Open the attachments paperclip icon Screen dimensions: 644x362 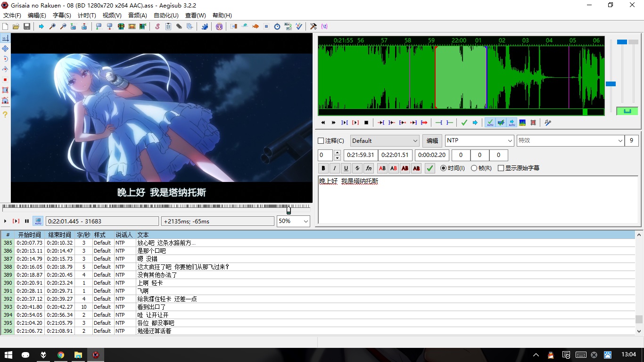179,26
